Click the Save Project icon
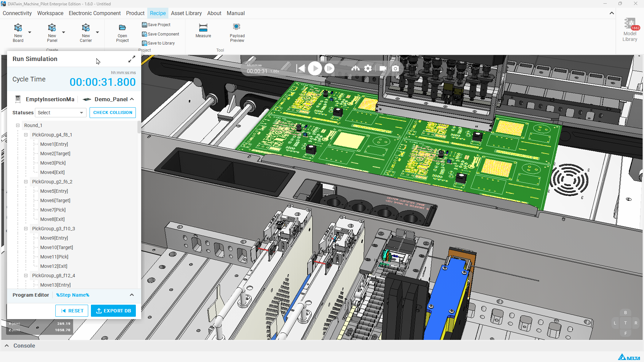This screenshot has height=362, width=644. [145, 25]
